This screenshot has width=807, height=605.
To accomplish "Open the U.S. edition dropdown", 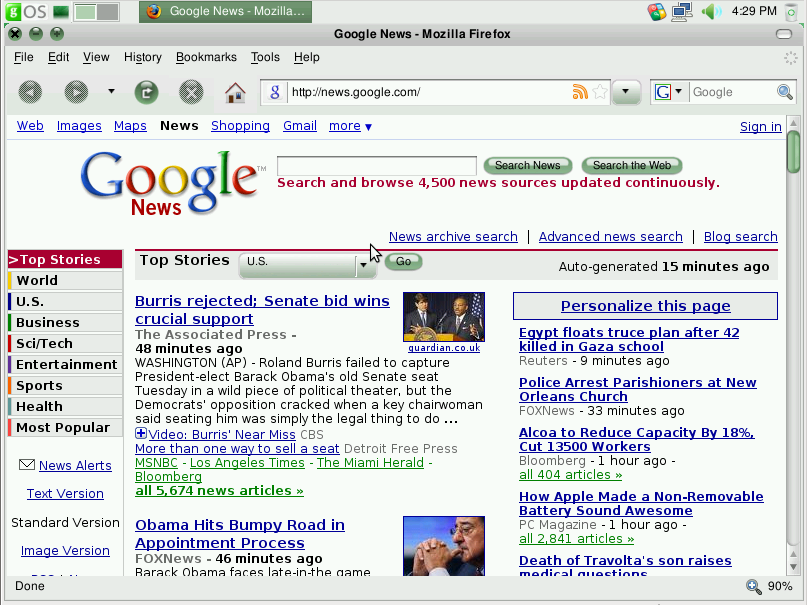I will coord(308,265).
